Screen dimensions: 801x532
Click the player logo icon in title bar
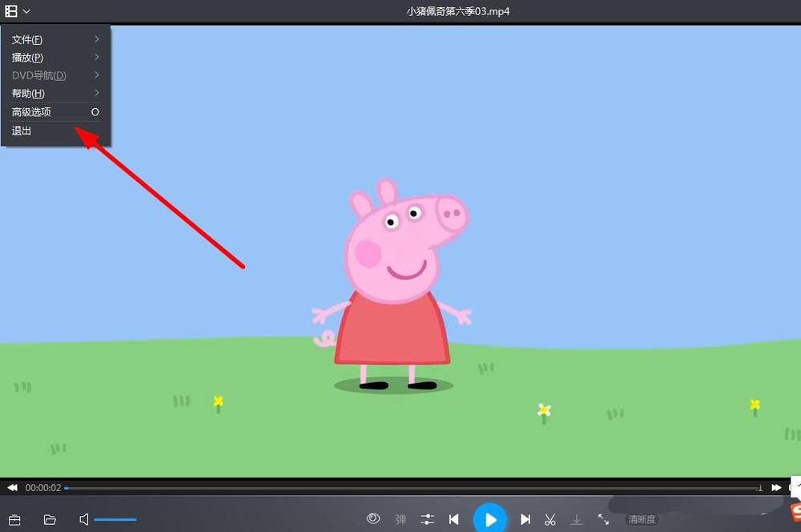tap(11, 11)
